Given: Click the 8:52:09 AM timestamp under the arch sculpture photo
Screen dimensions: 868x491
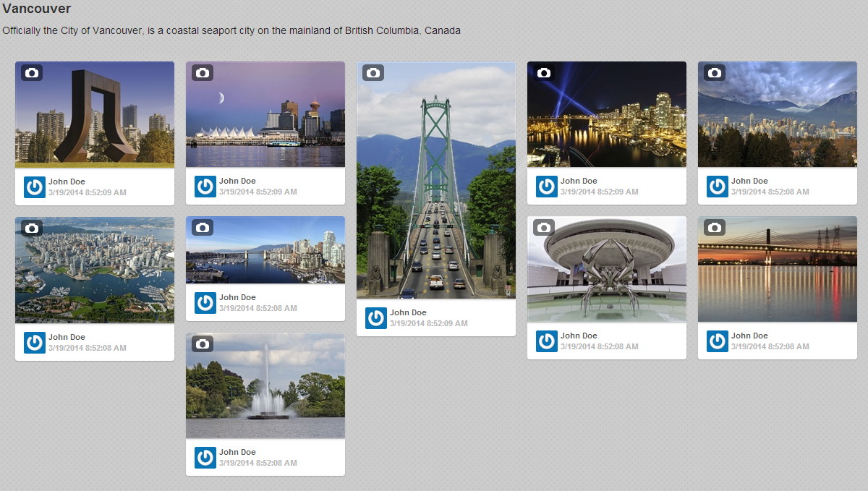Looking at the screenshot, I should (x=88, y=192).
